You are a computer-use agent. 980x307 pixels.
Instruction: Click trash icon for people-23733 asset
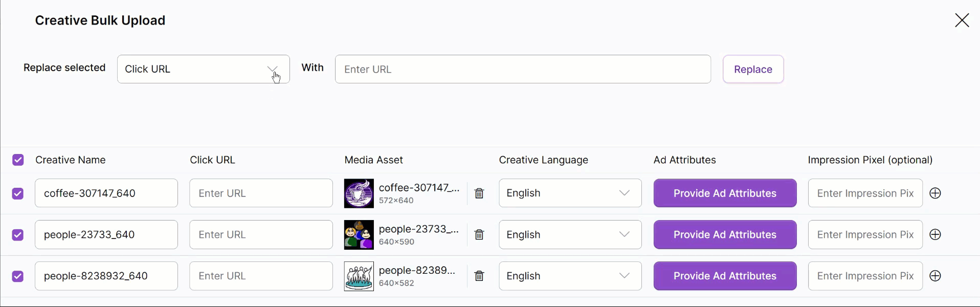479,235
